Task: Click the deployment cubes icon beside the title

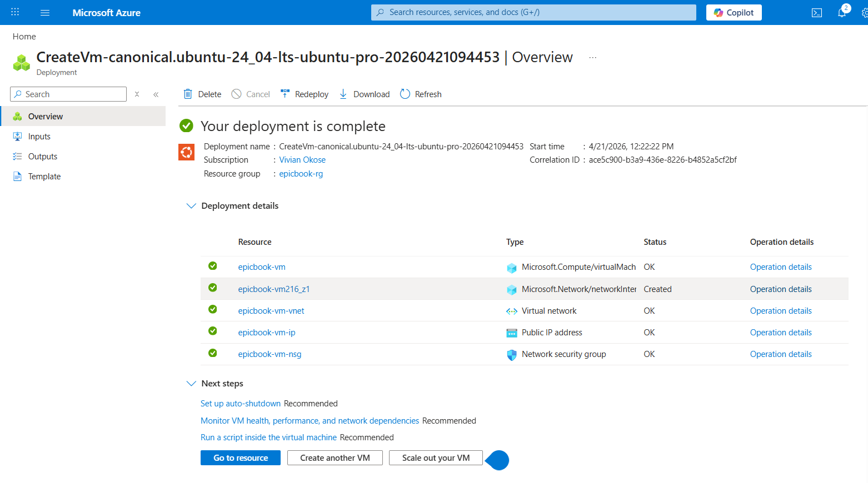Action: (22, 63)
